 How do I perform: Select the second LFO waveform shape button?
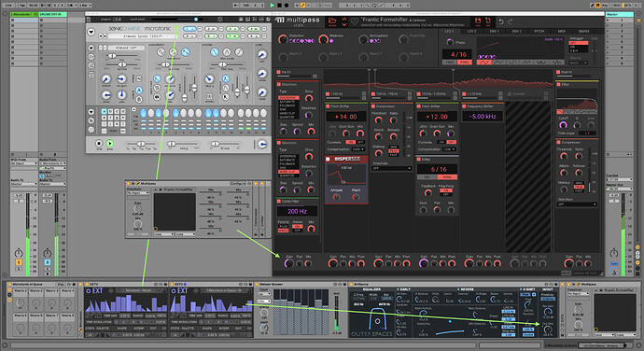[499, 62]
